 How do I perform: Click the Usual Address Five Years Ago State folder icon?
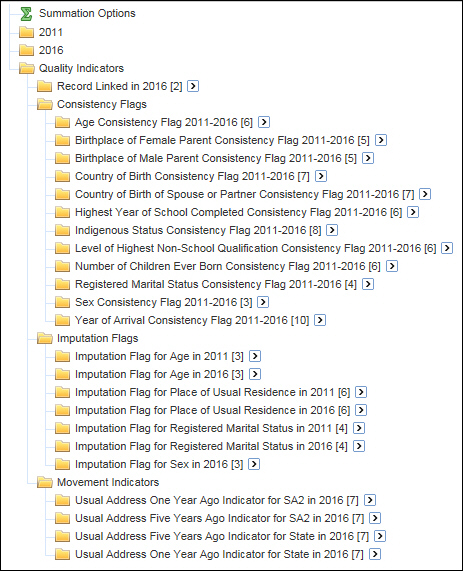click(x=62, y=536)
